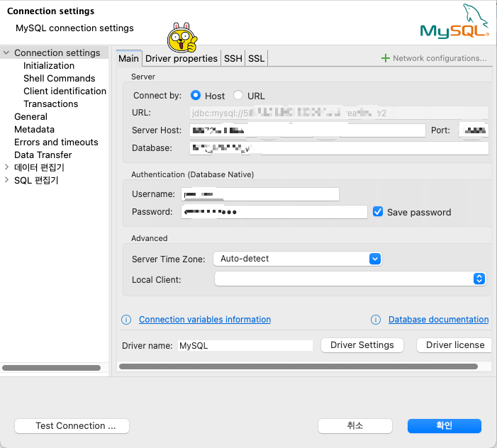The image size is (497, 448).
Task: Open the SSH tab
Action: tap(233, 58)
